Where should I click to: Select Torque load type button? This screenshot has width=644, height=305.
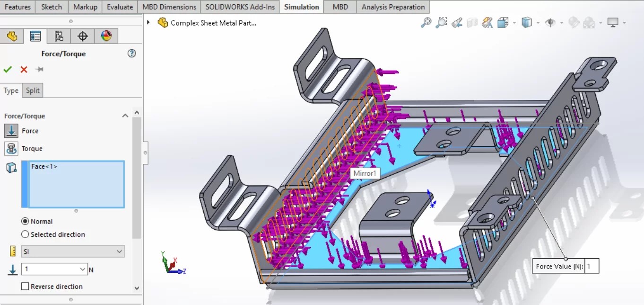tap(11, 148)
